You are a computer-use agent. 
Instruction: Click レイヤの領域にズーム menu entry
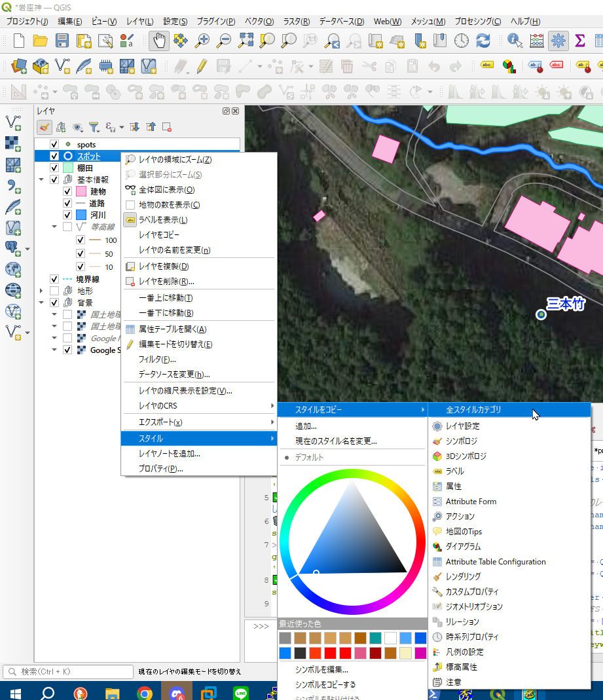[x=199, y=160]
